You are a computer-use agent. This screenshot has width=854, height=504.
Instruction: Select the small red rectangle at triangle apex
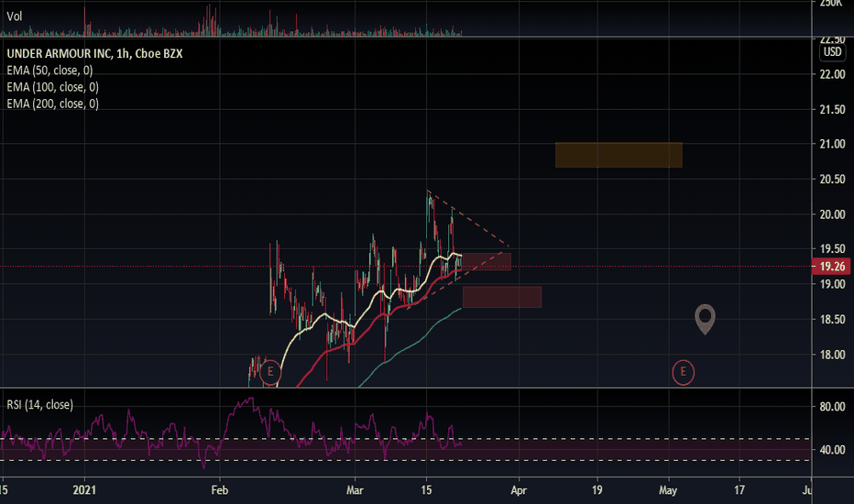click(487, 261)
